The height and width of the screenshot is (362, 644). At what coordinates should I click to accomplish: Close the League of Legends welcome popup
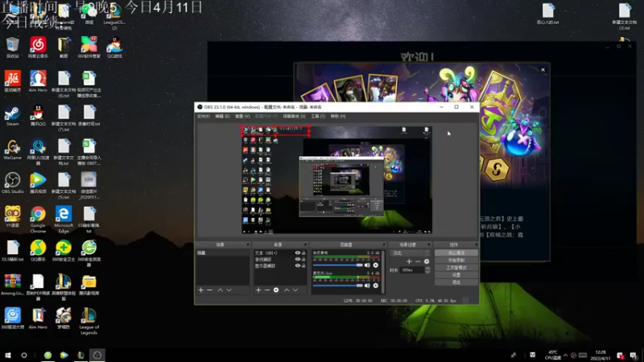click(543, 70)
